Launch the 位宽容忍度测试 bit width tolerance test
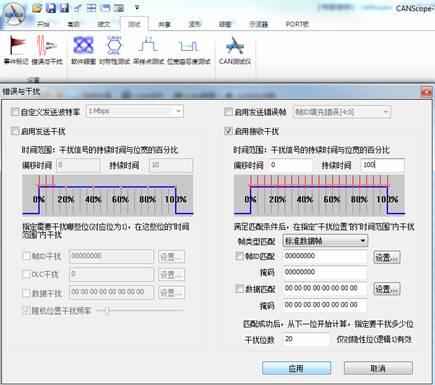Screen dimensions: 435x385 189,50
